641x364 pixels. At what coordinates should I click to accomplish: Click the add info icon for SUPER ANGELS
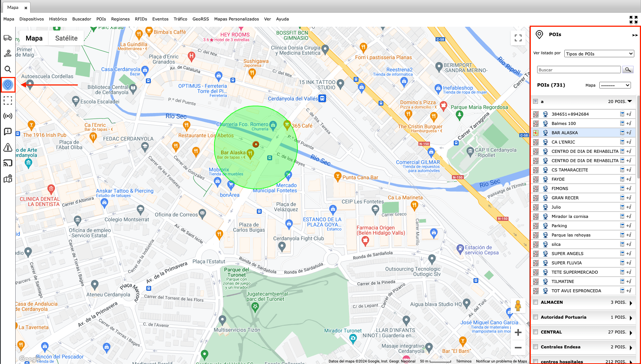click(629, 254)
